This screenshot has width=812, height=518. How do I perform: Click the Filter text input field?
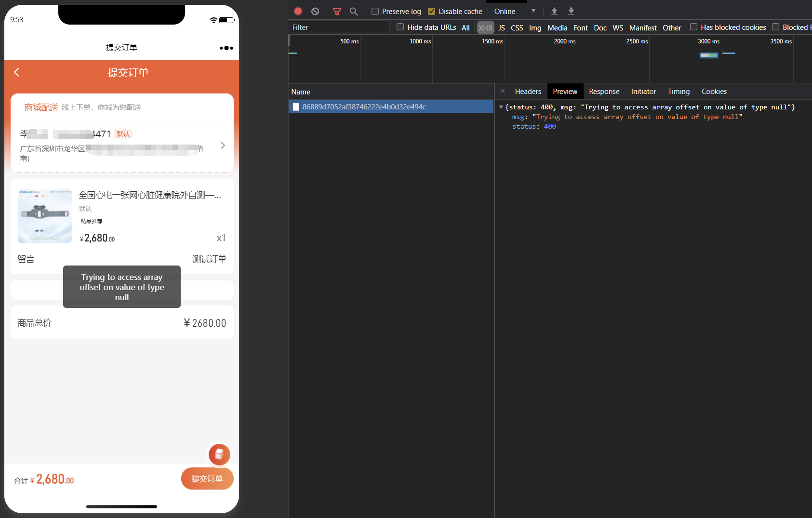(340, 27)
